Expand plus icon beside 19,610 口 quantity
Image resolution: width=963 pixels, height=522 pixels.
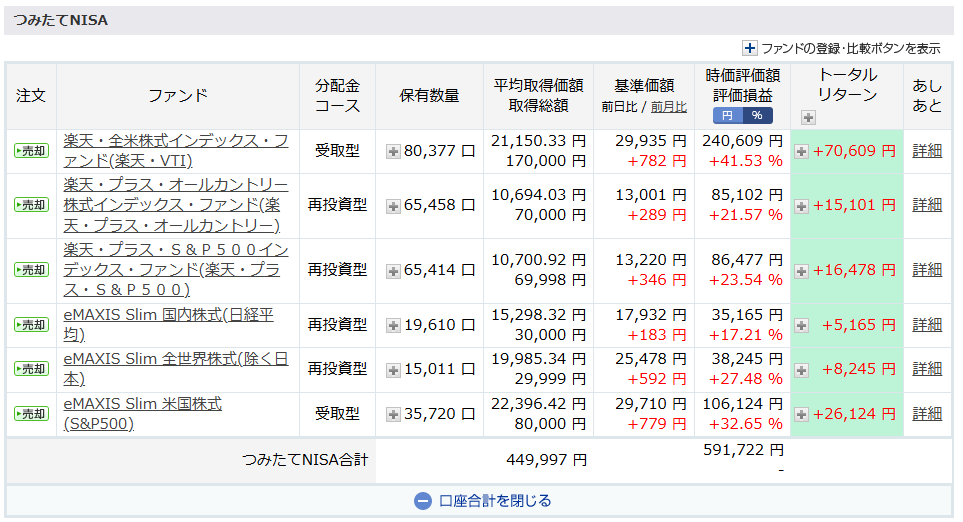(393, 325)
